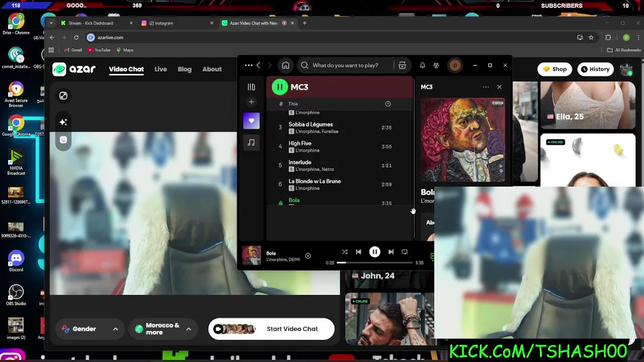Viewport: 644px width, 362px height.
Task: Skip to the next track in Spotify
Action: point(391,252)
